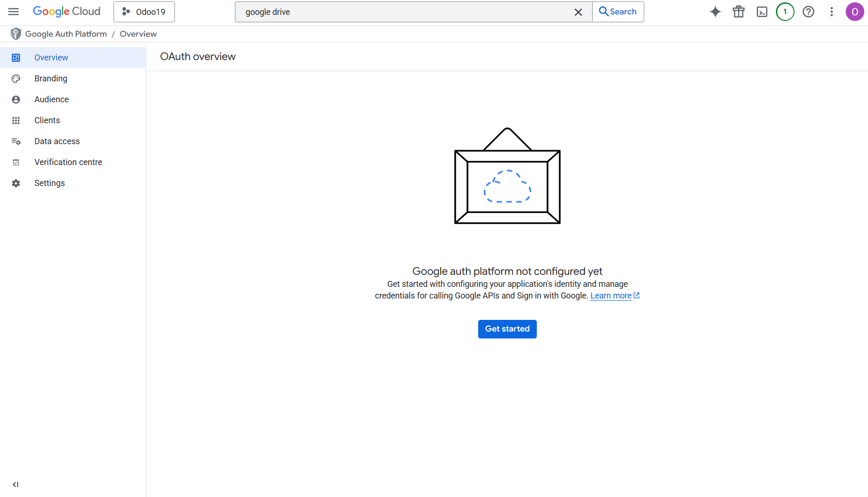Click the blue Get started button
Image resolution: width=868 pixels, height=497 pixels.
507,329
